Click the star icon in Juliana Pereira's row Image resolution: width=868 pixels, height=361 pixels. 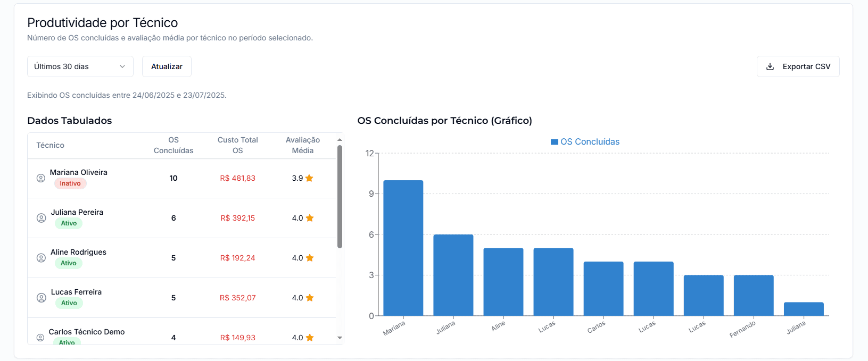[x=310, y=218]
